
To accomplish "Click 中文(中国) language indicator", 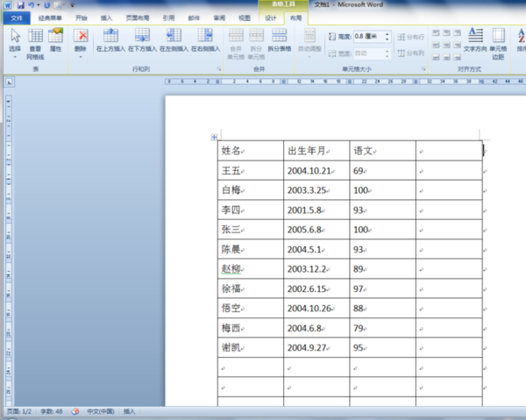I will pyautogui.click(x=101, y=411).
